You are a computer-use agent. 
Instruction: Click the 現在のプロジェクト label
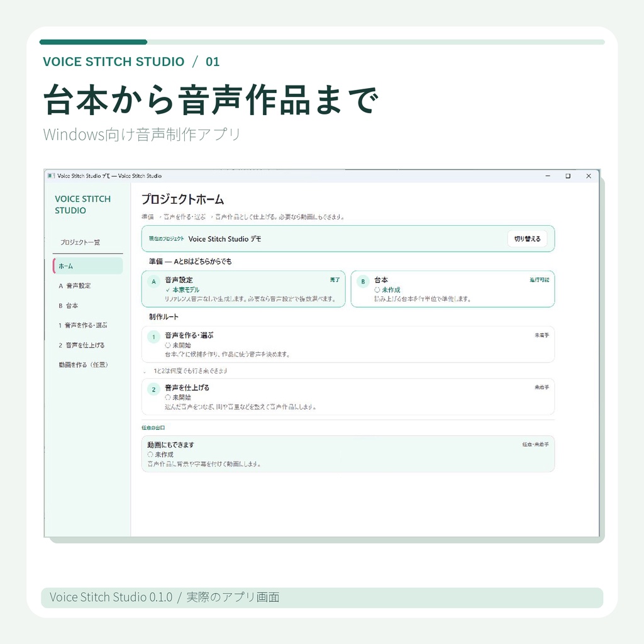(166, 239)
